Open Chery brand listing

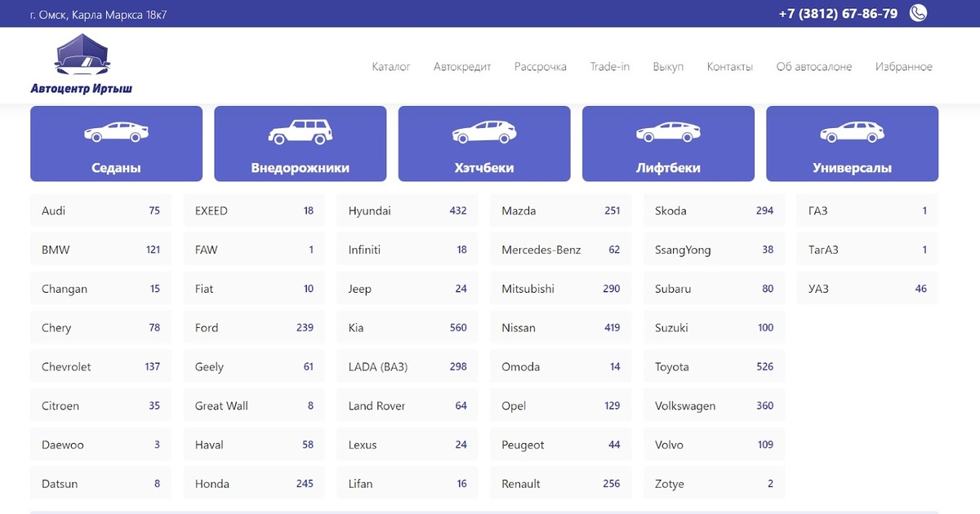[101, 328]
